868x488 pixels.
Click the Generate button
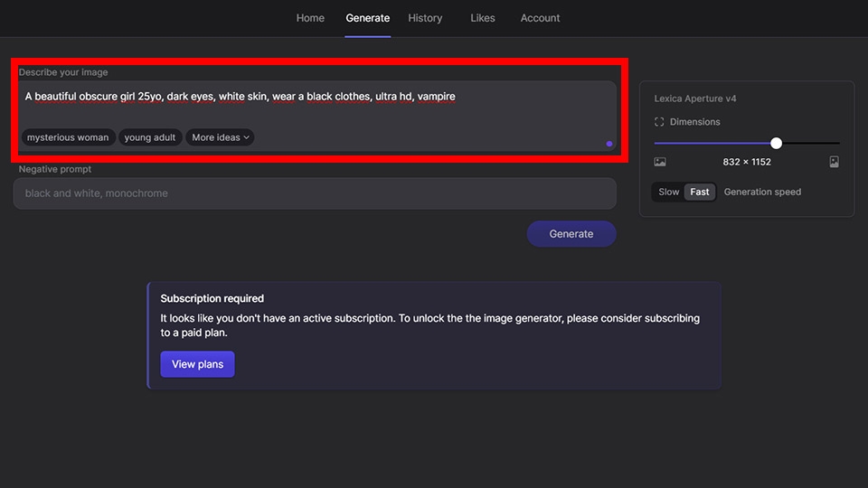(x=571, y=234)
